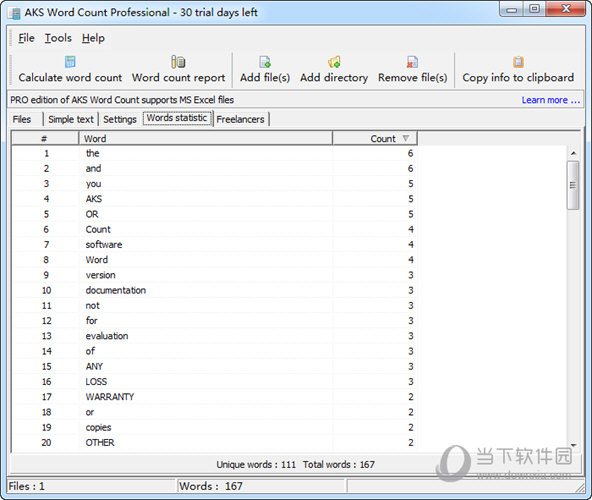
Task: Switch to the Simple text tab
Action: click(71, 119)
